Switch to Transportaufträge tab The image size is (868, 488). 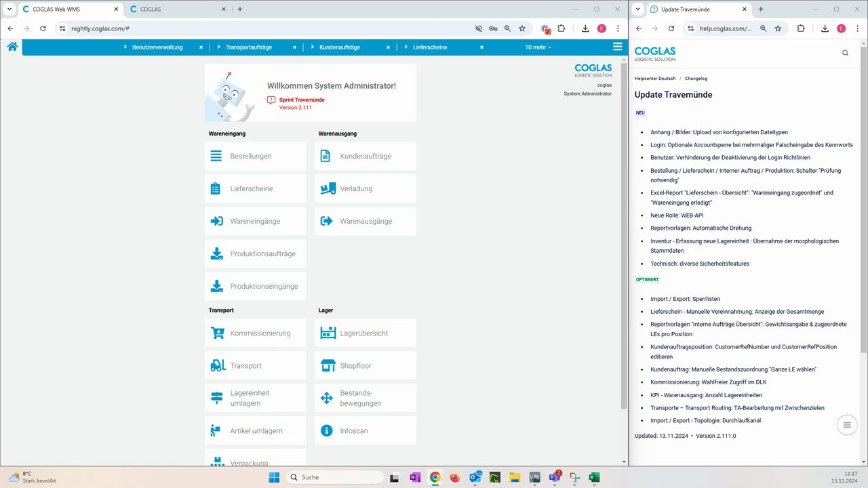pos(249,47)
